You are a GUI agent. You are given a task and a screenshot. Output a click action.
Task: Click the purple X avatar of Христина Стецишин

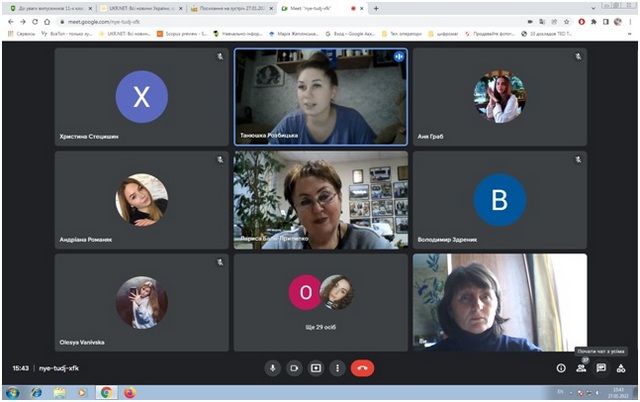[142, 97]
